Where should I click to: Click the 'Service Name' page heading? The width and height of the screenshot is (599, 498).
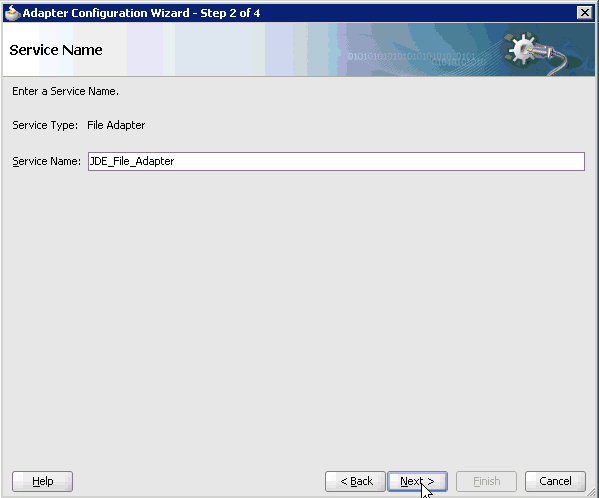click(56, 50)
